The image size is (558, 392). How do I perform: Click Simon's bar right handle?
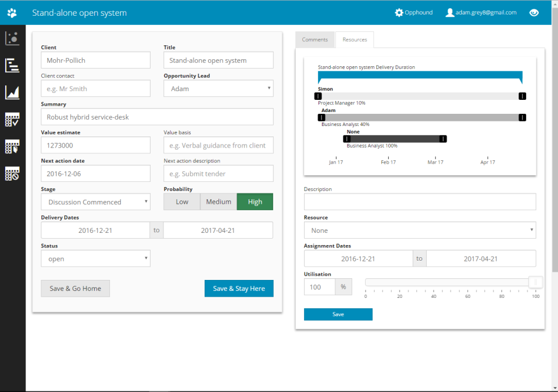click(522, 96)
